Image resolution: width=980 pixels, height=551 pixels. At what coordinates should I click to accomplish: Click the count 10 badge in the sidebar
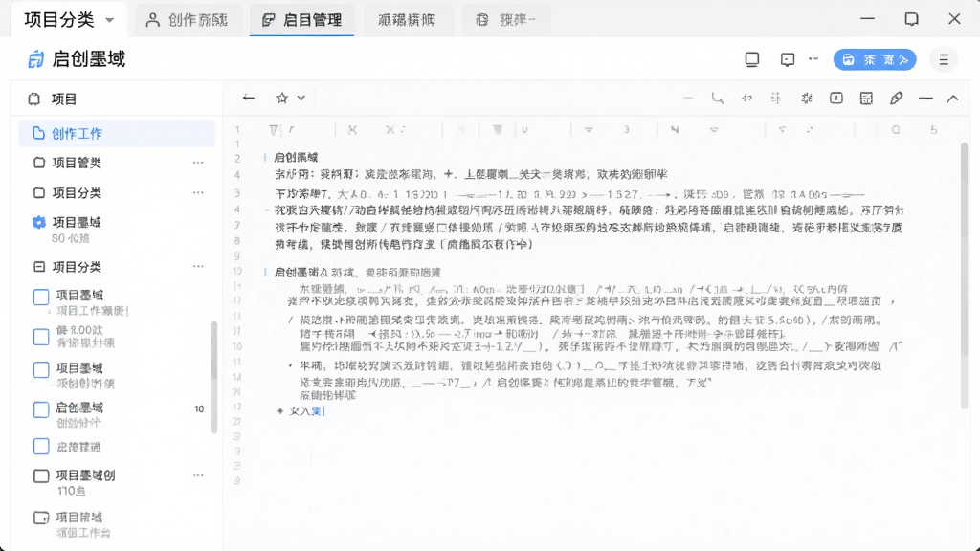coord(199,409)
